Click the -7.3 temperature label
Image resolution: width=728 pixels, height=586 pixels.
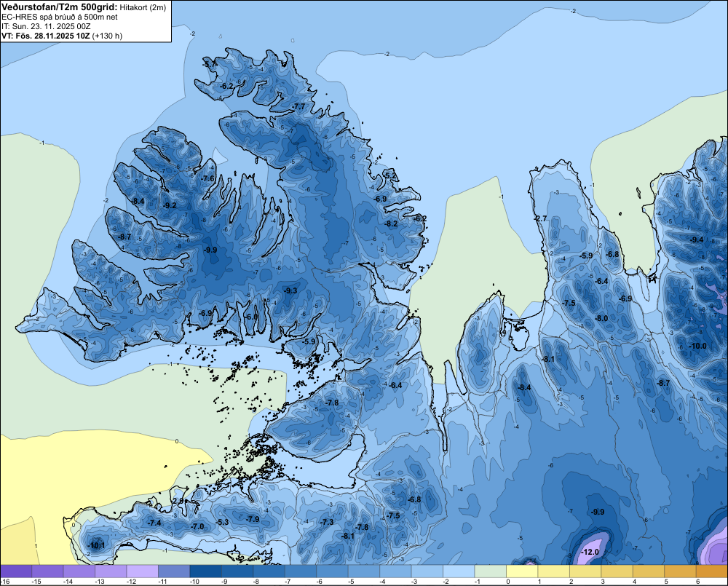(x=328, y=522)
